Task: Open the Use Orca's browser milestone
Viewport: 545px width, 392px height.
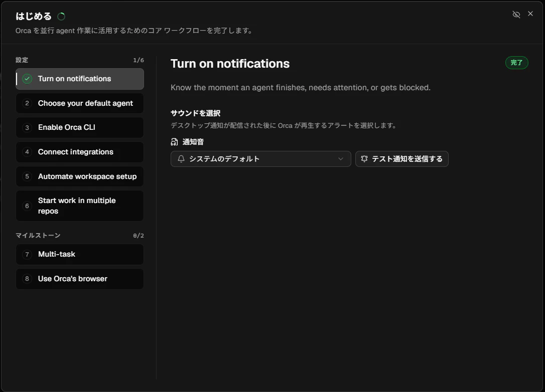Action: pos(80,279)
